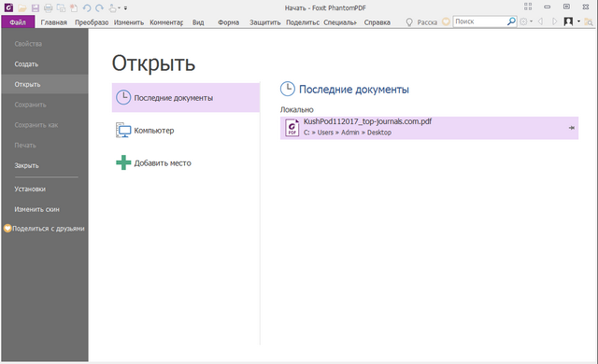This screenshot has width=598, height=364.
Task: Click the printer icon in quick access toolbar
Action: pos(48,7)
